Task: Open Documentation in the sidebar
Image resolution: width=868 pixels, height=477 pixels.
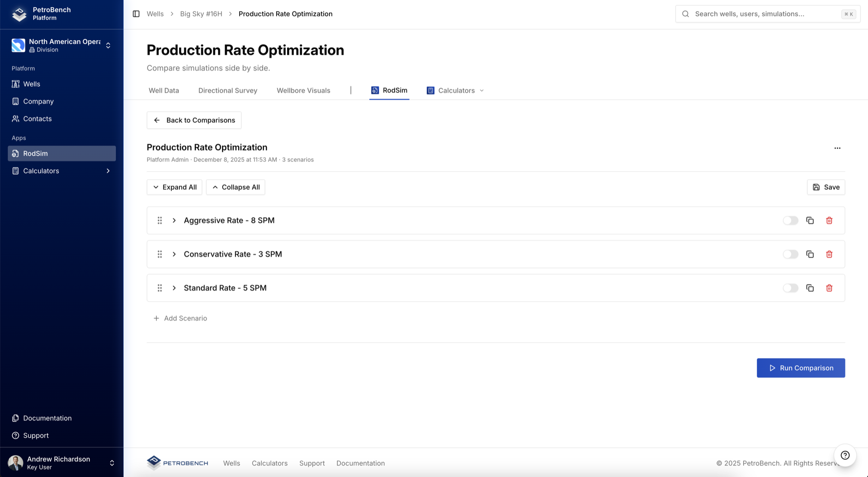Action: tap(62, 418)
